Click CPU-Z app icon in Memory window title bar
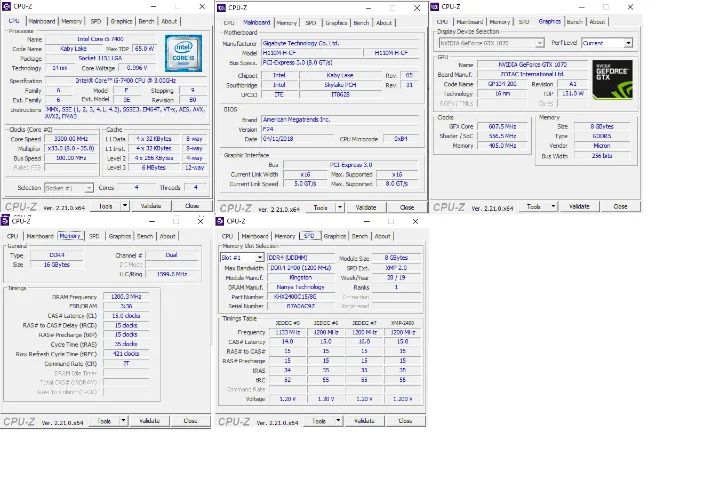Screen dimensions: 707x480 (x=5, y=220)
